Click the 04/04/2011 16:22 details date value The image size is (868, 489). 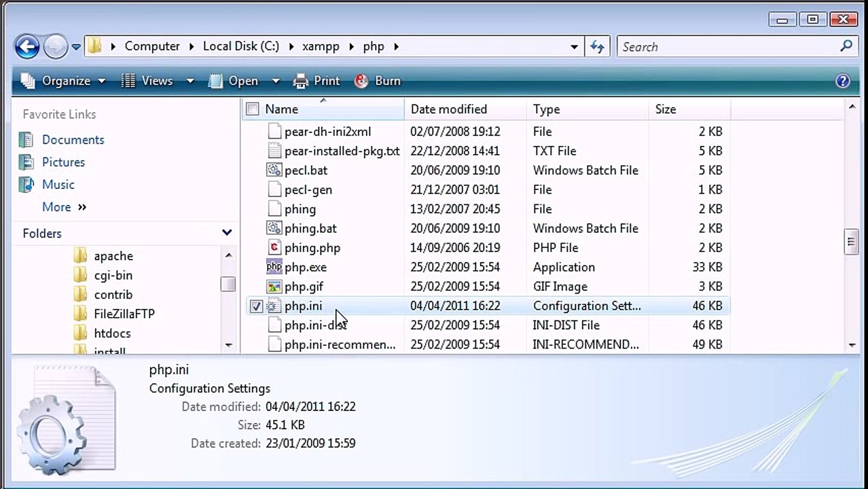[x=310, y=407]
